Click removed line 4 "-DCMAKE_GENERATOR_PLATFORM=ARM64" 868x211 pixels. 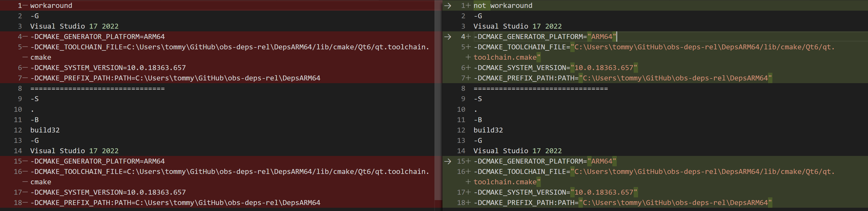click(98, 37)
